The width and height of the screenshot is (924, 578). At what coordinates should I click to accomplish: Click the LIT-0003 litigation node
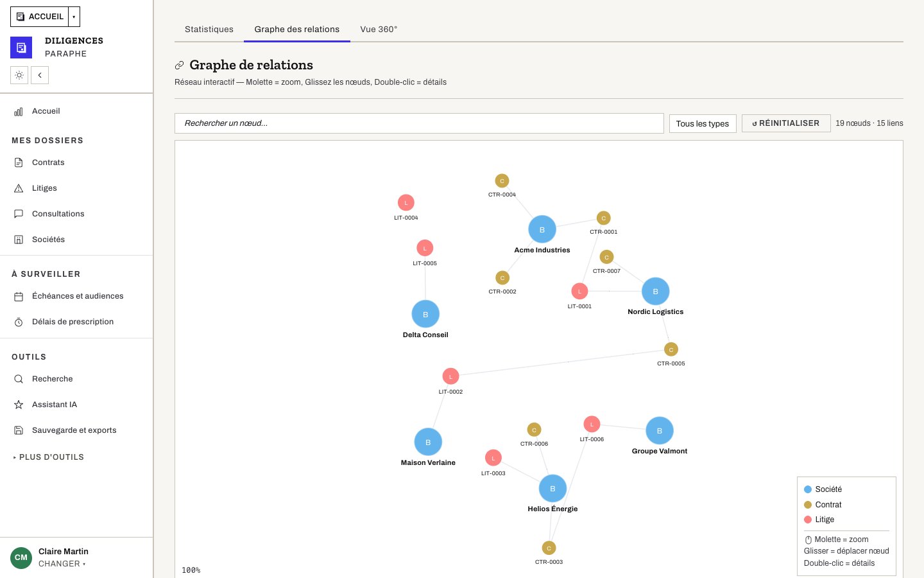[493, 458]
